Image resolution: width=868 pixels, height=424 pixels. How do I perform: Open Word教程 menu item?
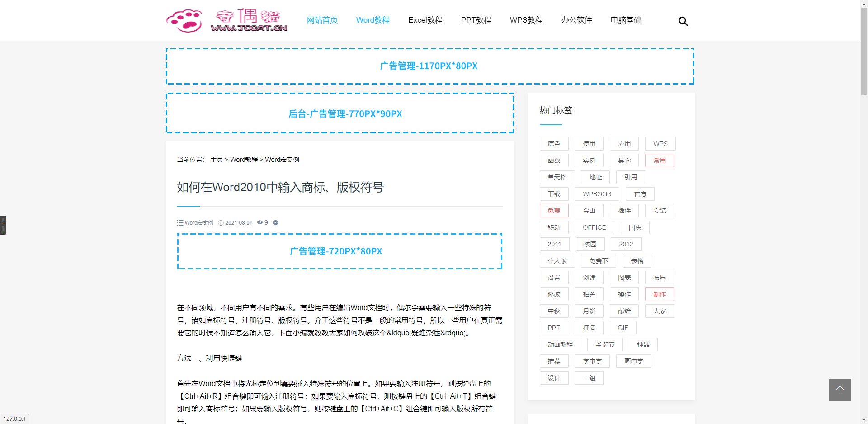[373, 20]
